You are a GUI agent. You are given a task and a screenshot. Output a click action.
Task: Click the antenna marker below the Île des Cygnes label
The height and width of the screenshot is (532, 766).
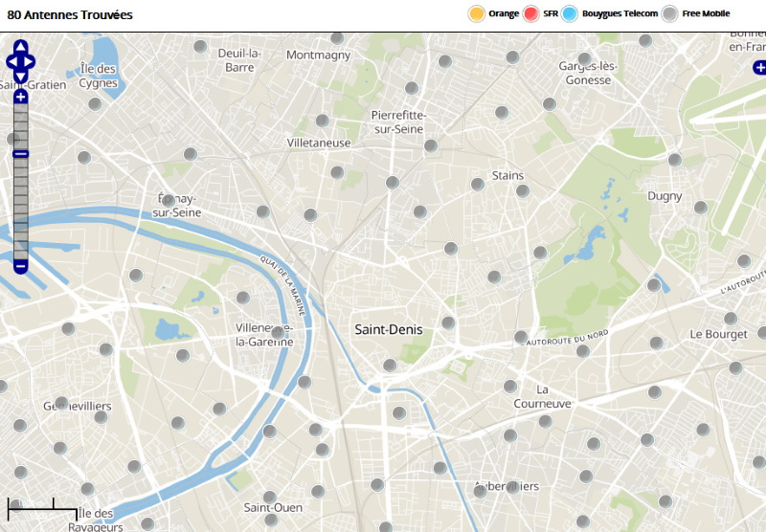95,103
